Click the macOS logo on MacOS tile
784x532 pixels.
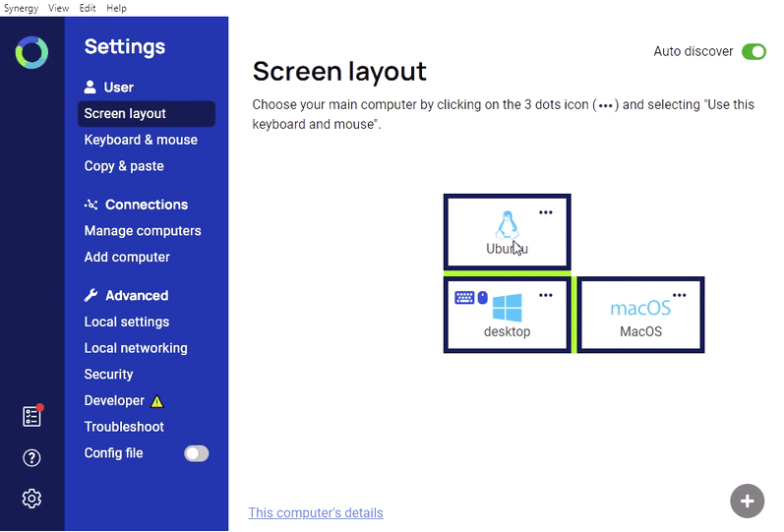(640, 308)
